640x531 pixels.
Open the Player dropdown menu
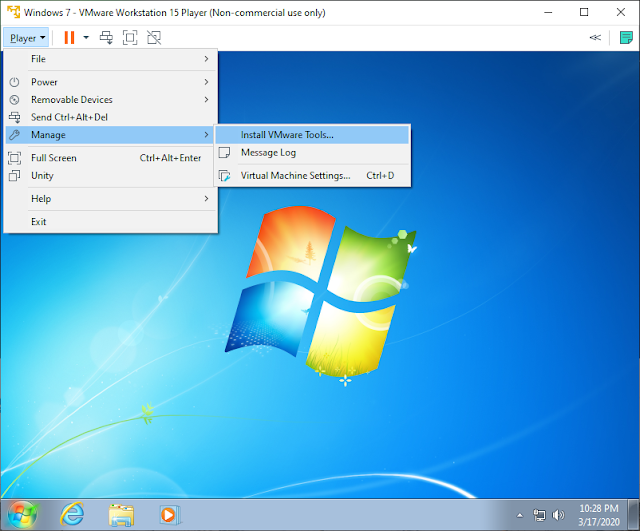point(27,38)
